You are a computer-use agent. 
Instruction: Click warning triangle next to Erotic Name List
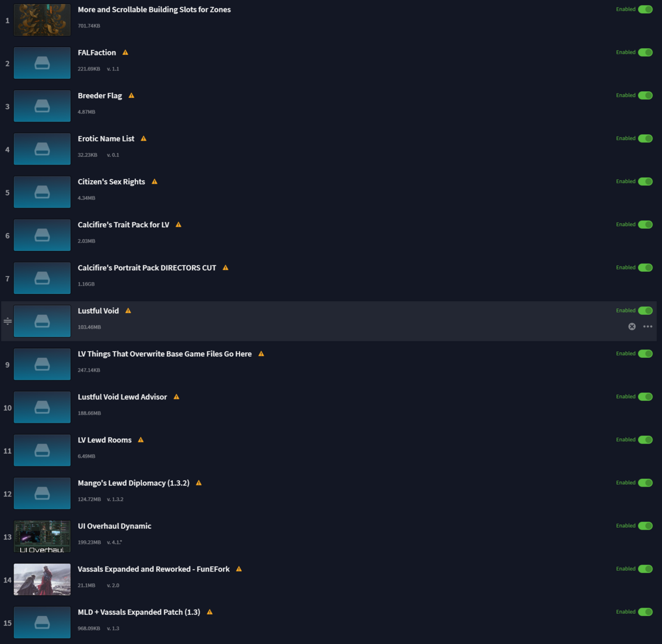point(144,138)
